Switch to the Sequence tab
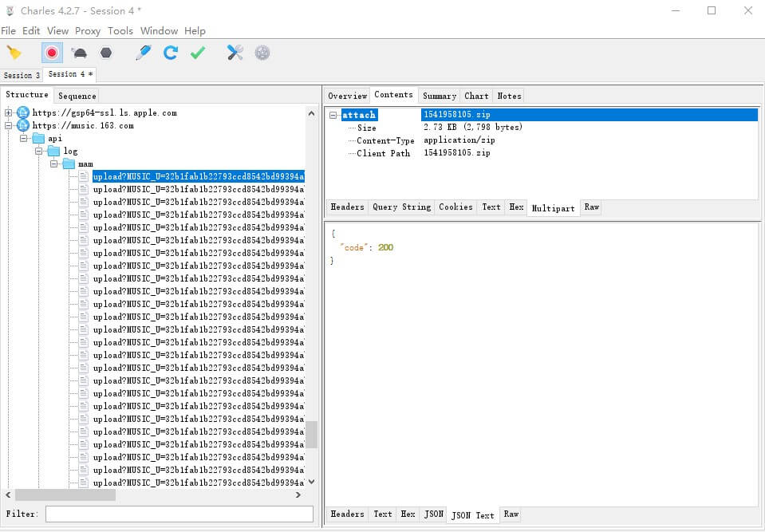The image size is (765, 532). coord(77,96)
